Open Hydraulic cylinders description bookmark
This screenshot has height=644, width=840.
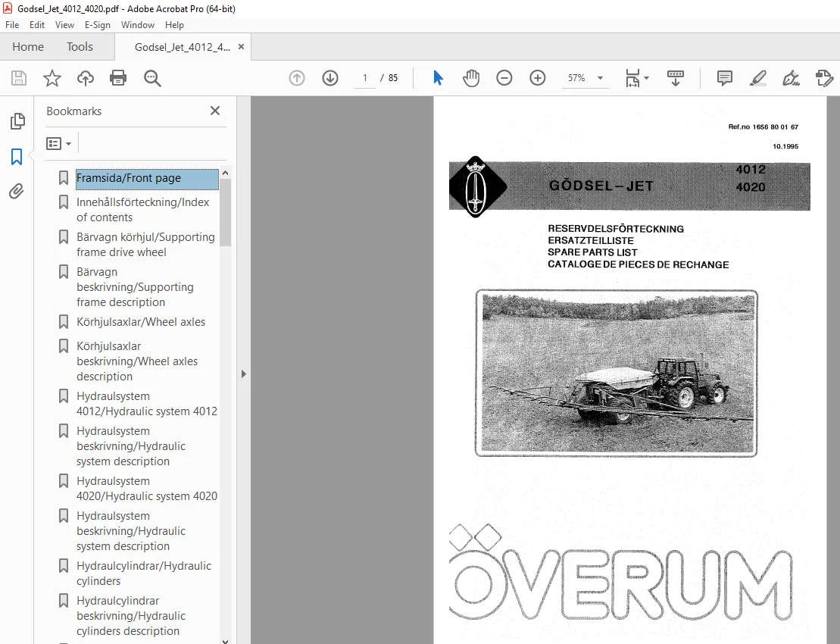(131, 616)
